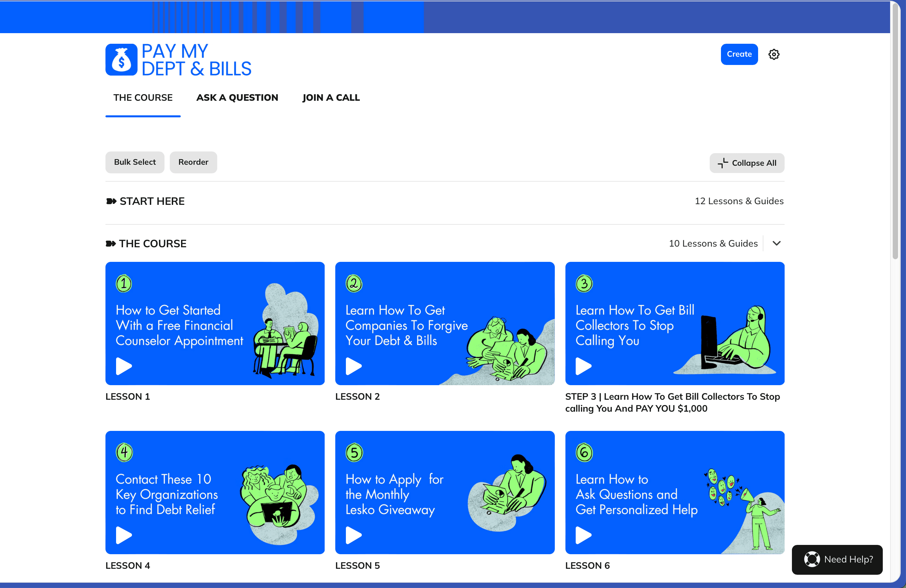Open the settings gear icon
The image size is (906, 588).
[774, 54]
